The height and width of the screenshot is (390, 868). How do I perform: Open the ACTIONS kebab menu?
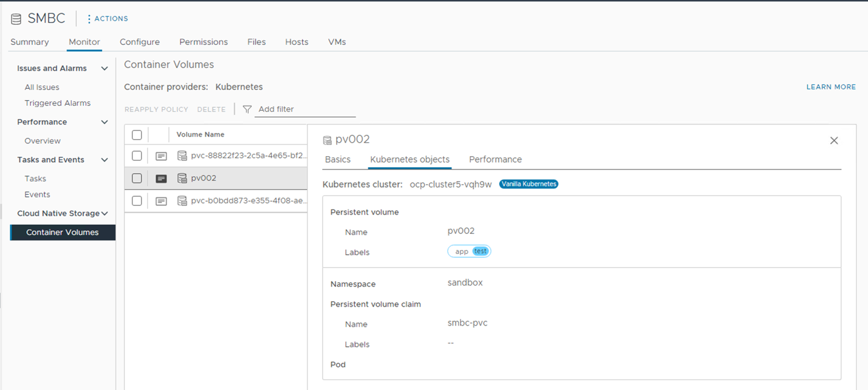89,19
